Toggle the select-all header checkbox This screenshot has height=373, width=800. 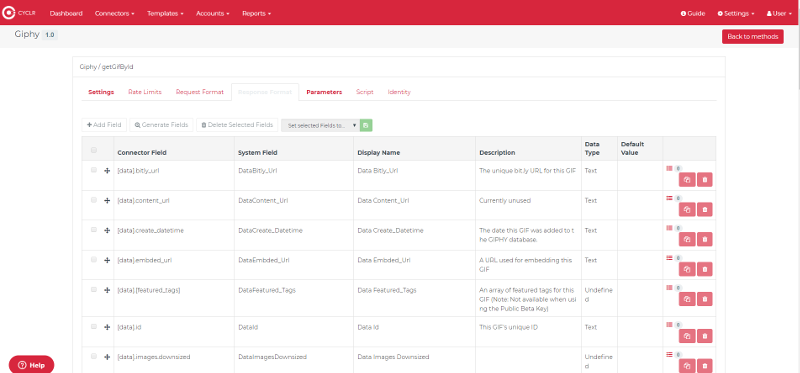click(x=94, y=150)
